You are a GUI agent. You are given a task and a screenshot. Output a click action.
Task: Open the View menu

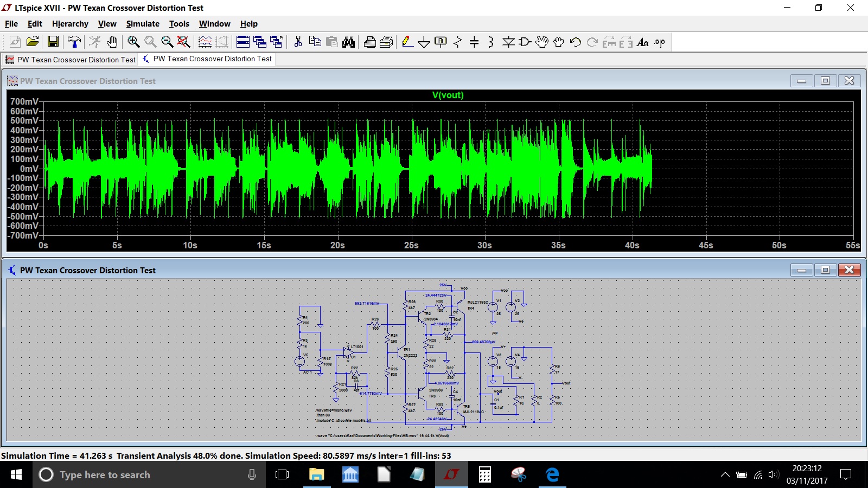point(107,24)
